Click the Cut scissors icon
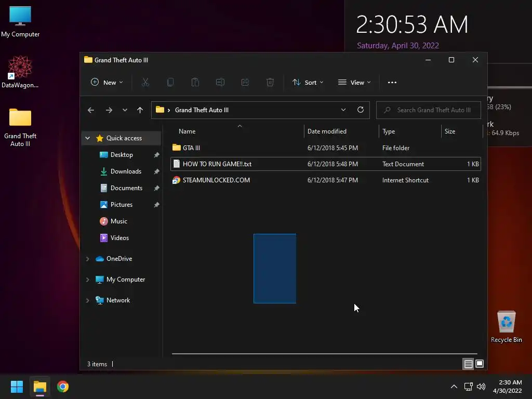 (145, 83)
